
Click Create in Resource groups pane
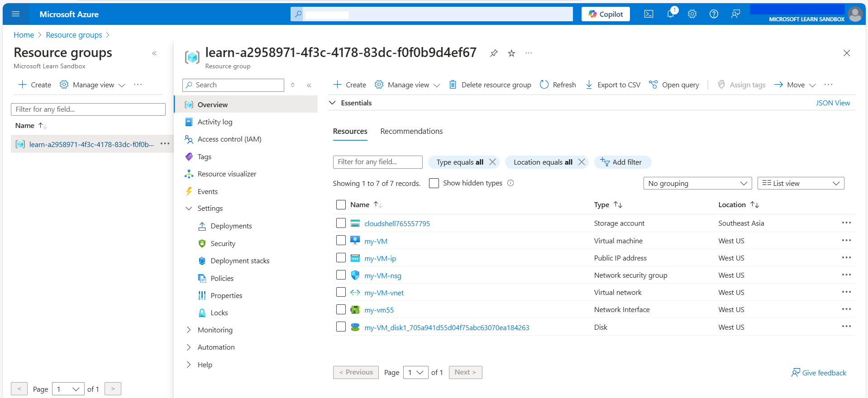click(x=34, y=85)
